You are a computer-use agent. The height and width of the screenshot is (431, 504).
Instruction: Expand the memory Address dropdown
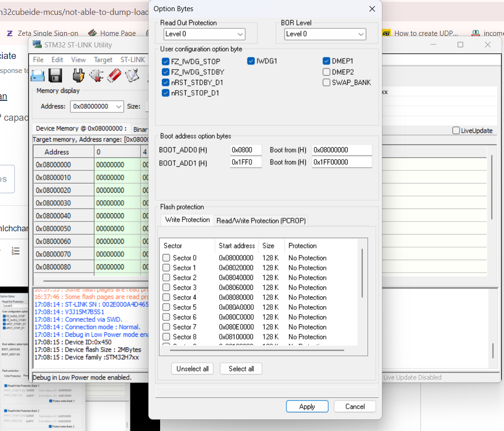(119, 106)
